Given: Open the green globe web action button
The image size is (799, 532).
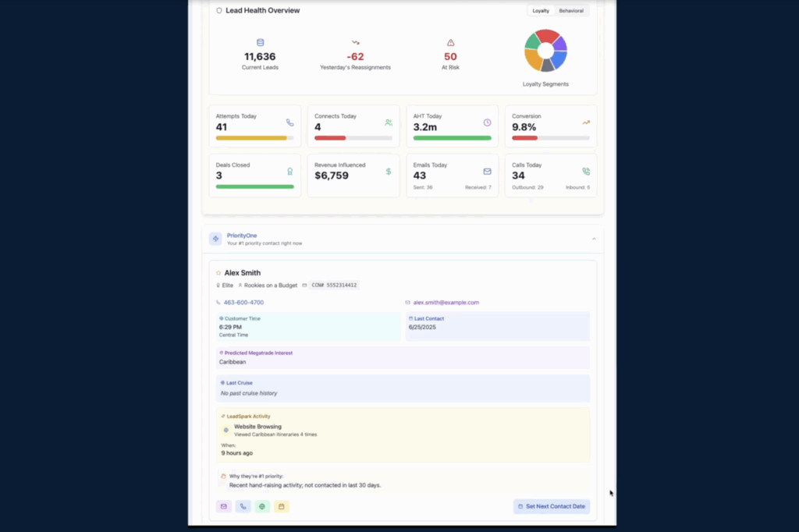Looking at the screenshot, I should click(262, 506).
